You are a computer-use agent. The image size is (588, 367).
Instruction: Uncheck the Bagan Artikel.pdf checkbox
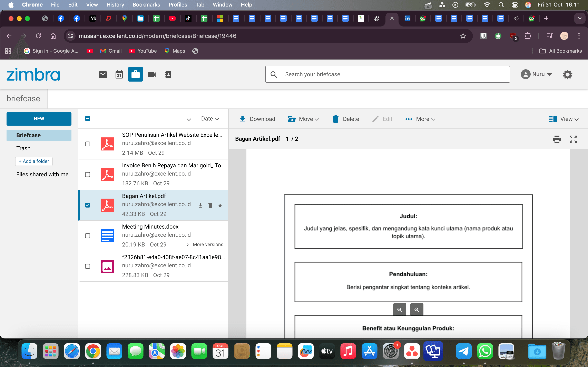click(88, 205)
